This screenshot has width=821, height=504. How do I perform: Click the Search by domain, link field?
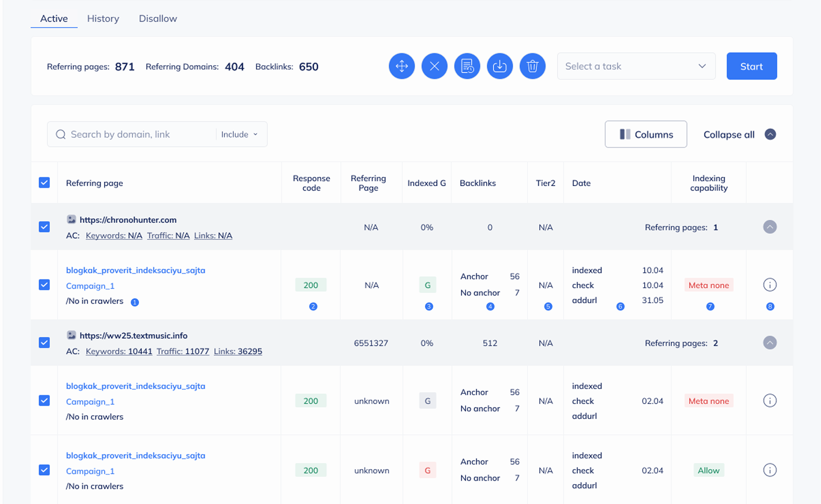(136, 134)
